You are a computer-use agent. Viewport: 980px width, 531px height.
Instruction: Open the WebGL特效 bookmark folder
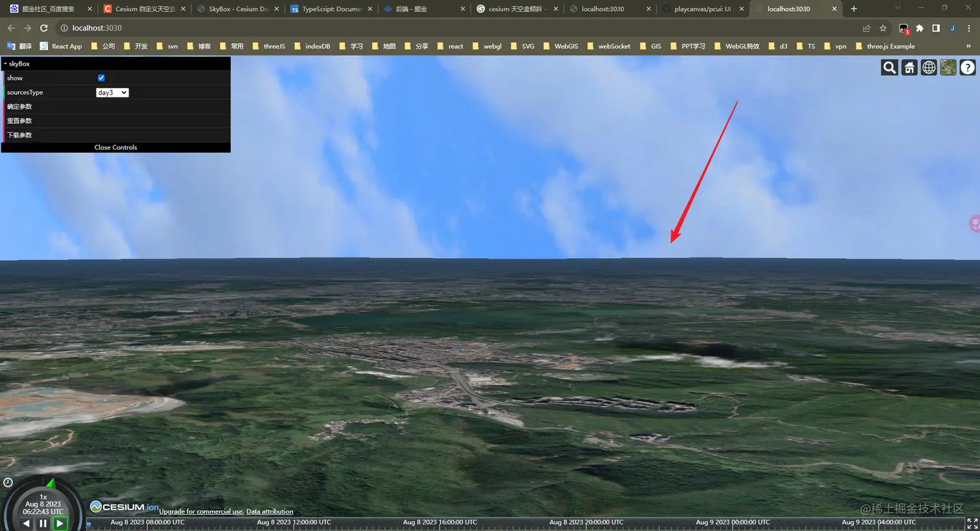click(x=736, y=46)
